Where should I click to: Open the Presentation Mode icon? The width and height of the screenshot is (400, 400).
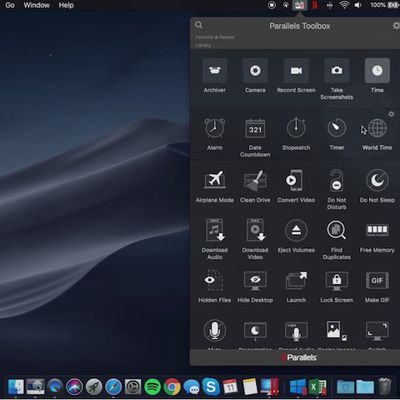pyautogui.click(x=255, y=331)
